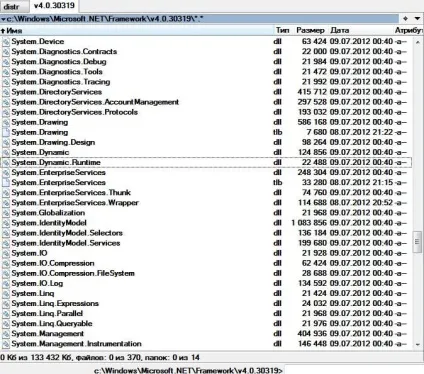The height and width of the screenshot is (374, 424).
Task: Click the System.Device file icon
Action: tap(6, 42)
